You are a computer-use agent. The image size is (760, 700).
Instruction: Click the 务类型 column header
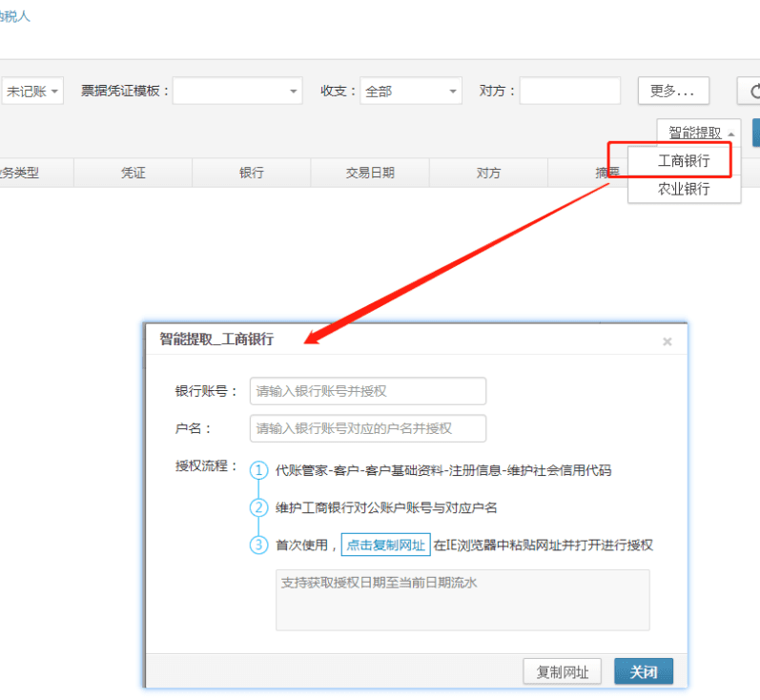[36, 173]
